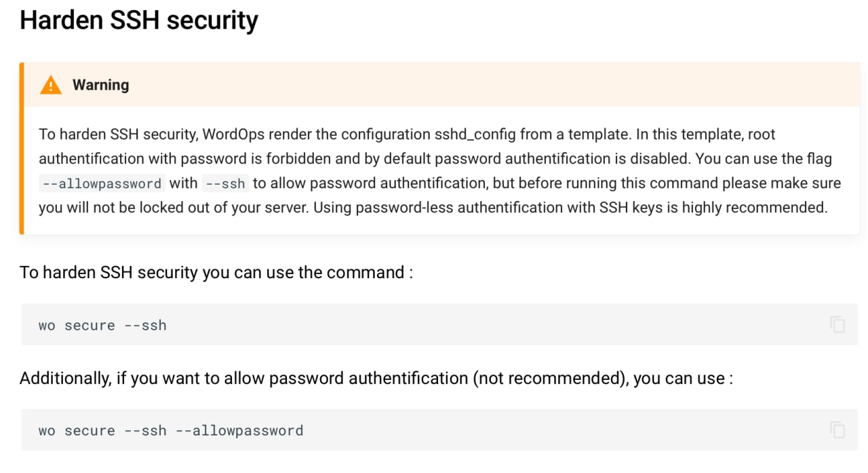Click the orange warning triangle icon
This screenshot has height=473, width=868.
pos(51,85)
